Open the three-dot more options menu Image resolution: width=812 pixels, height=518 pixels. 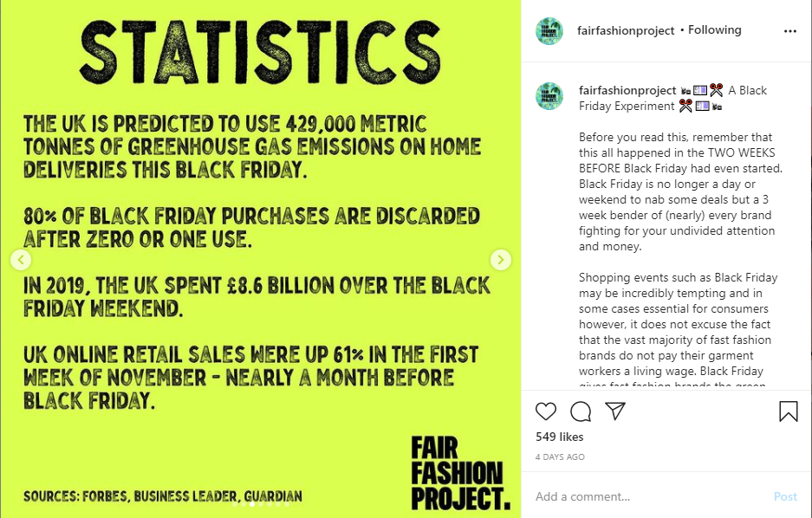789,31
